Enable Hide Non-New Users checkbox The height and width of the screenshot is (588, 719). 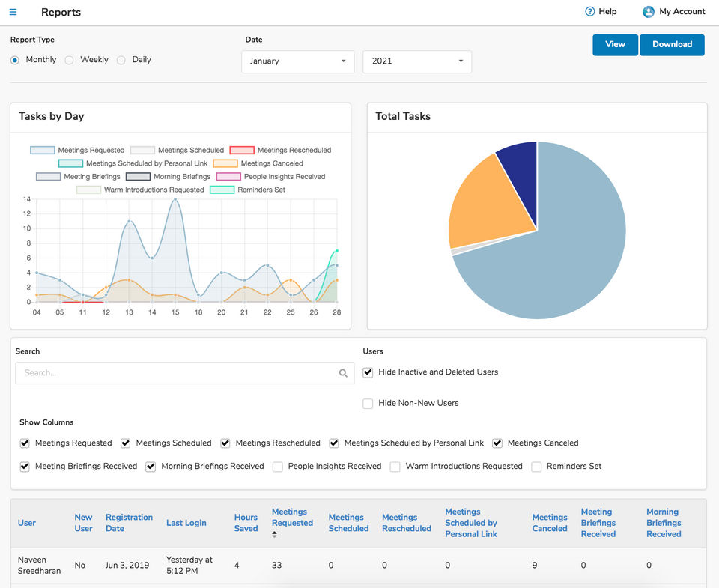tap(368, 404)
